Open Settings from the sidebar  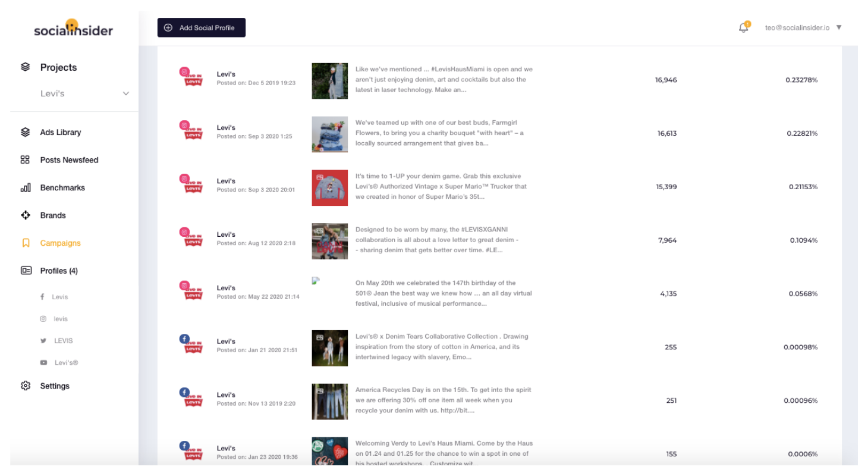[x=55, y=386]
